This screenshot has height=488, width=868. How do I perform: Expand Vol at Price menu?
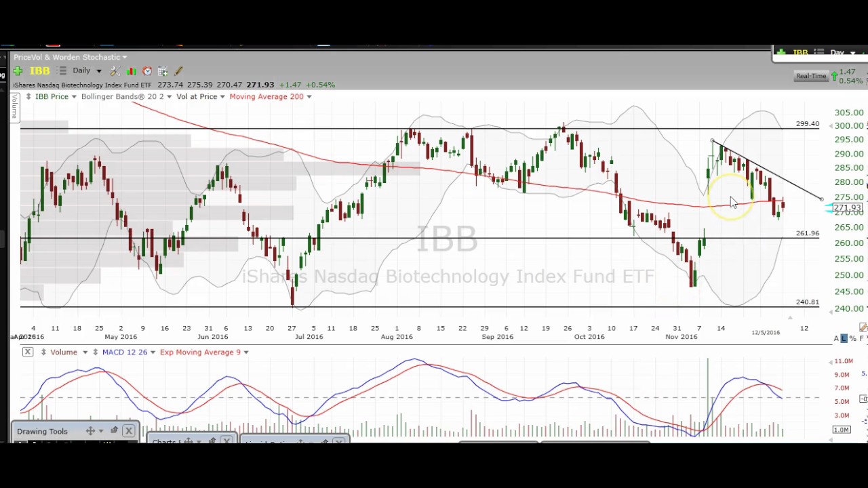(x=222, y=96)
